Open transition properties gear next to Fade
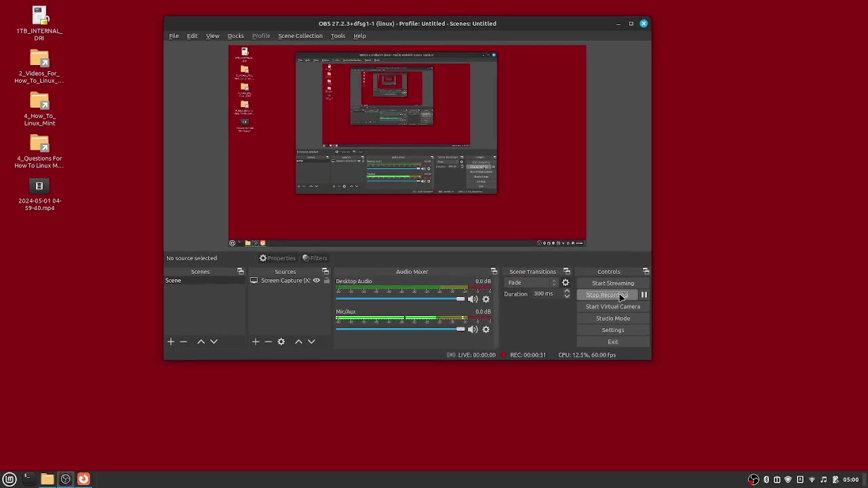Image resolution: width=868 pixels, height=488 pixels. pos(566,283)
